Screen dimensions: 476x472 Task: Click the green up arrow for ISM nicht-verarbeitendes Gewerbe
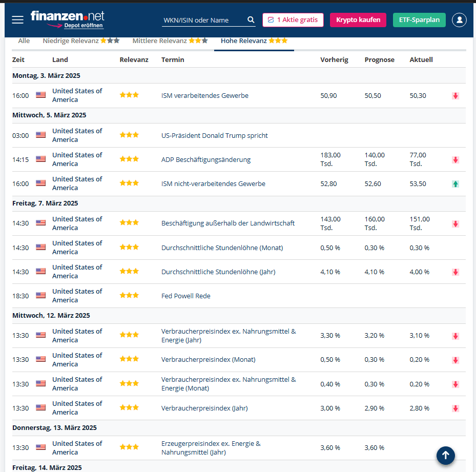(x=456, y=184)
